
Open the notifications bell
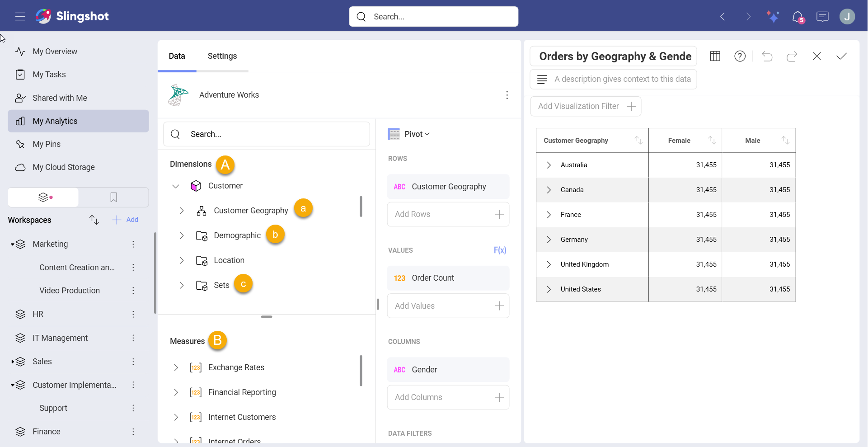(798, 17)
